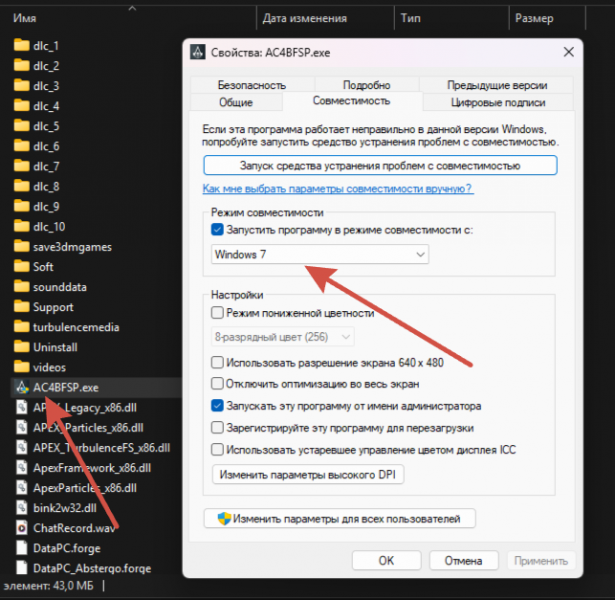615x600 pixels.
Task: Click the Soft folder icon
Action: (22, 267)
